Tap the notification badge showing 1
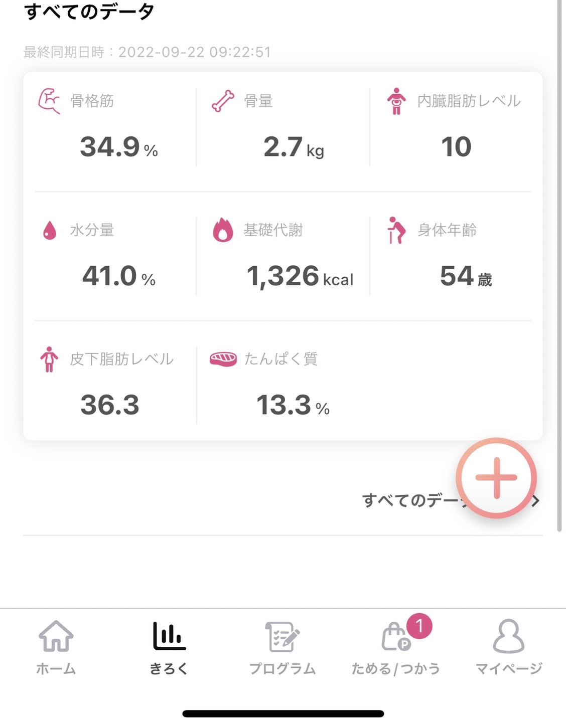Viewport: 566px width, 728px height. pos(419,626)
